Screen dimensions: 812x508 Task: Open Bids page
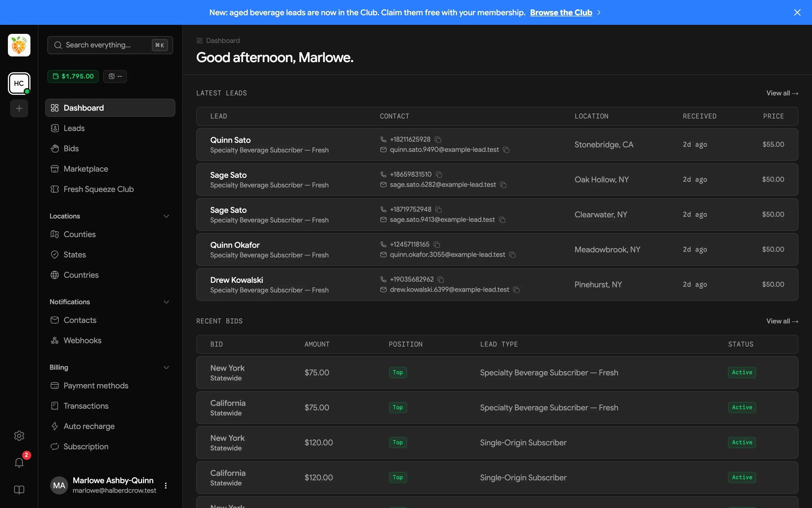[110, 148]
